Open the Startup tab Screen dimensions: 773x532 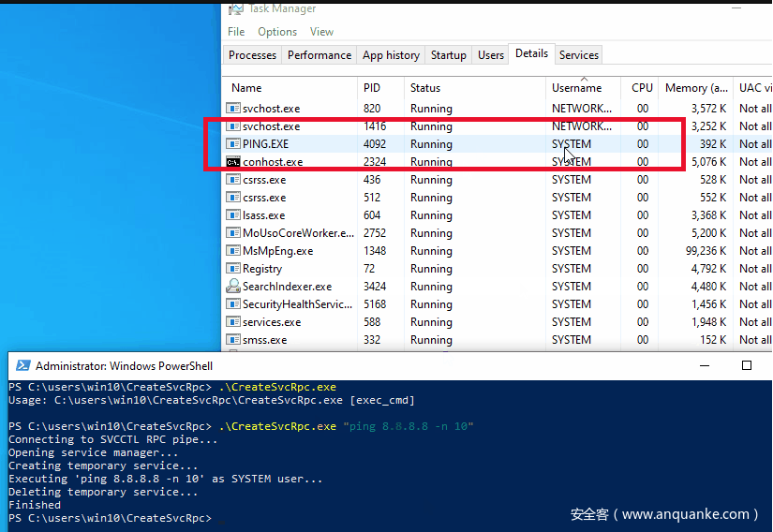point(448,55)
